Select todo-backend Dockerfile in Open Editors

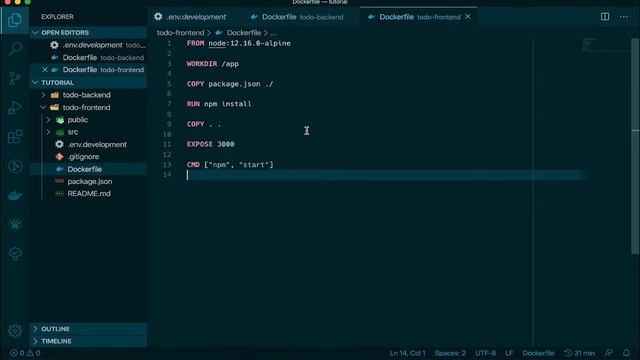click(x=88, y=58)
